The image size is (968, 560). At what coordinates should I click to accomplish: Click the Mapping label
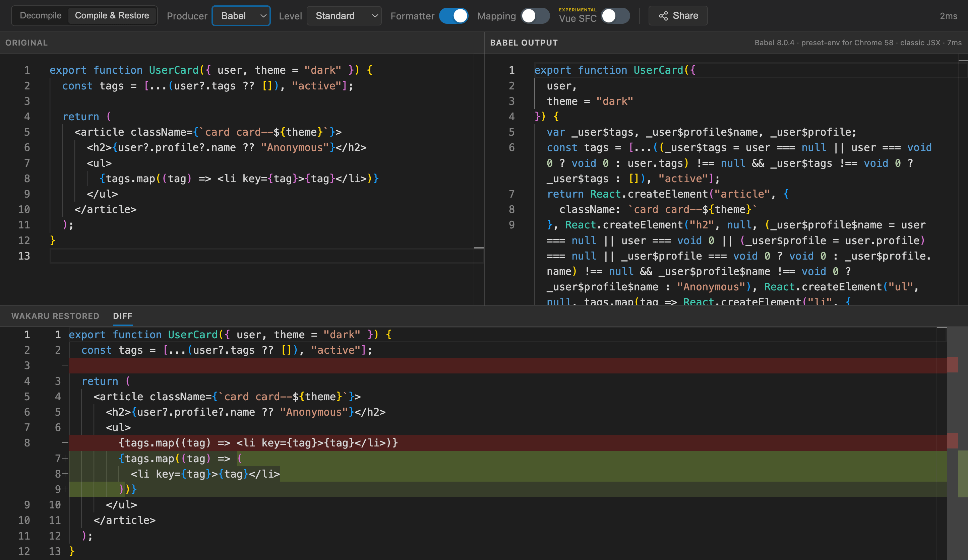[x=496, y=16]
